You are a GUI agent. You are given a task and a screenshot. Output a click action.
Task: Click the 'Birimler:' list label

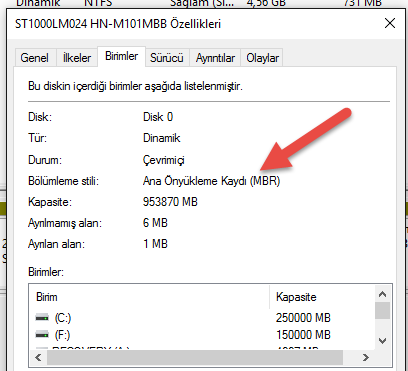coord(46,272)
